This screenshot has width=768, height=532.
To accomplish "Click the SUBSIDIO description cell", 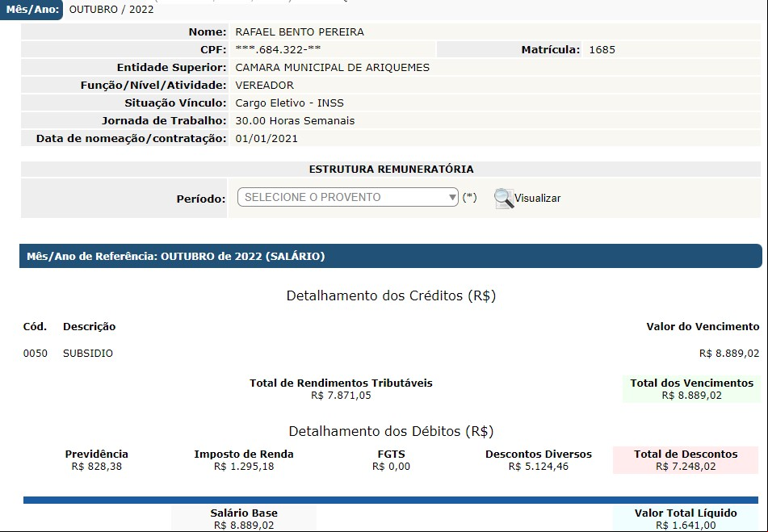I will point(88,354).
